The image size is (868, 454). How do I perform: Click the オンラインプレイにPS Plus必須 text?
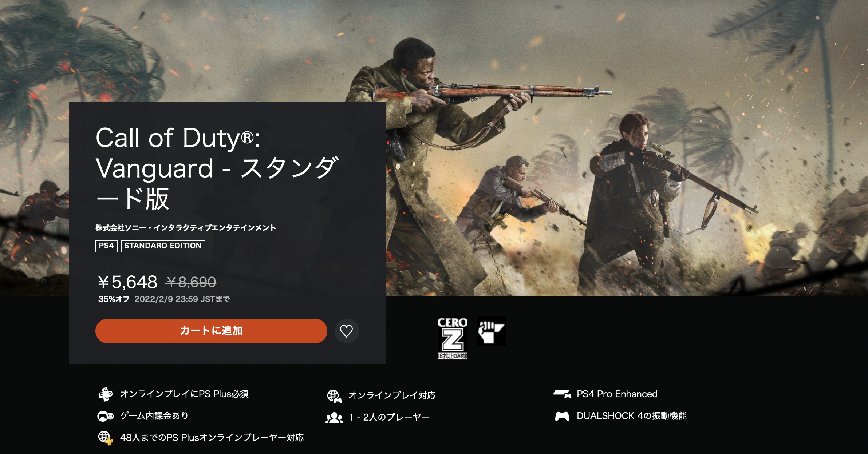pyautogui.click(x=185, y=394)
